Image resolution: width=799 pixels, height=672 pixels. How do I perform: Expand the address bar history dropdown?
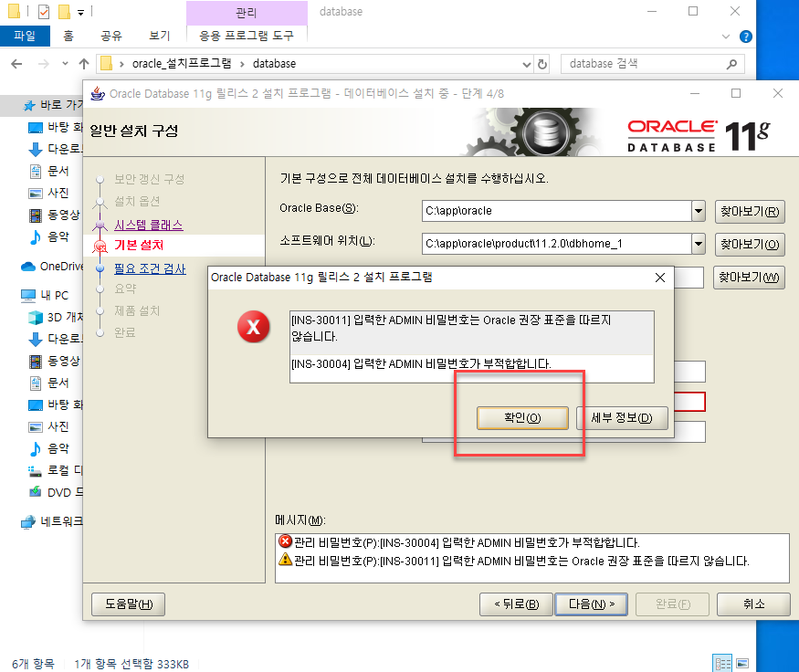pyautogui.click(x=526, y=64)
